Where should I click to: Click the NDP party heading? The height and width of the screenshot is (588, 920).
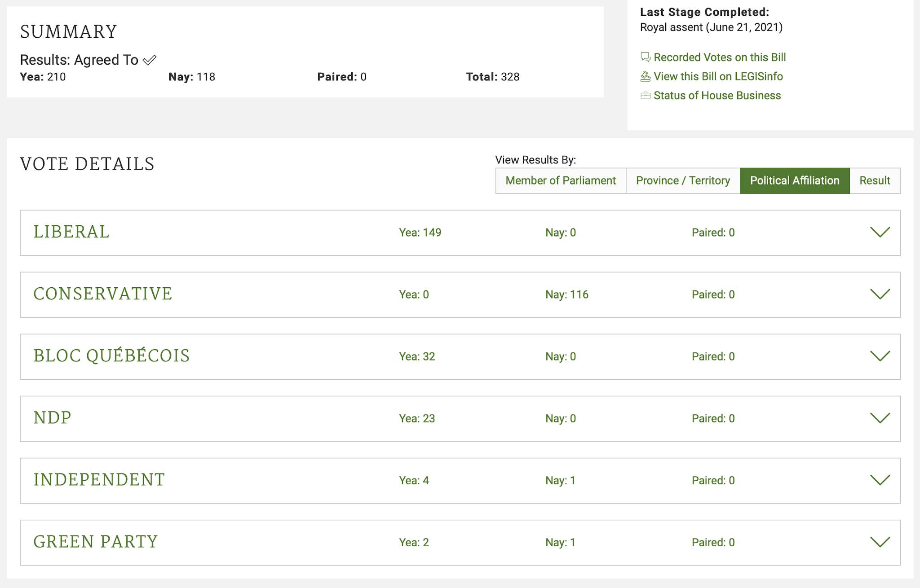[x=53, y=418]
